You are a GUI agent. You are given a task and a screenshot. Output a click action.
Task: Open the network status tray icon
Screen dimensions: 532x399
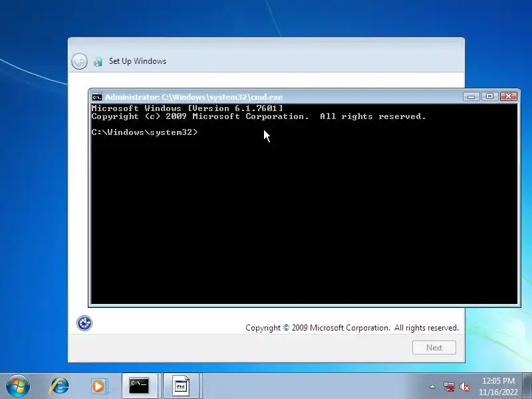click(x=449, y=386)
